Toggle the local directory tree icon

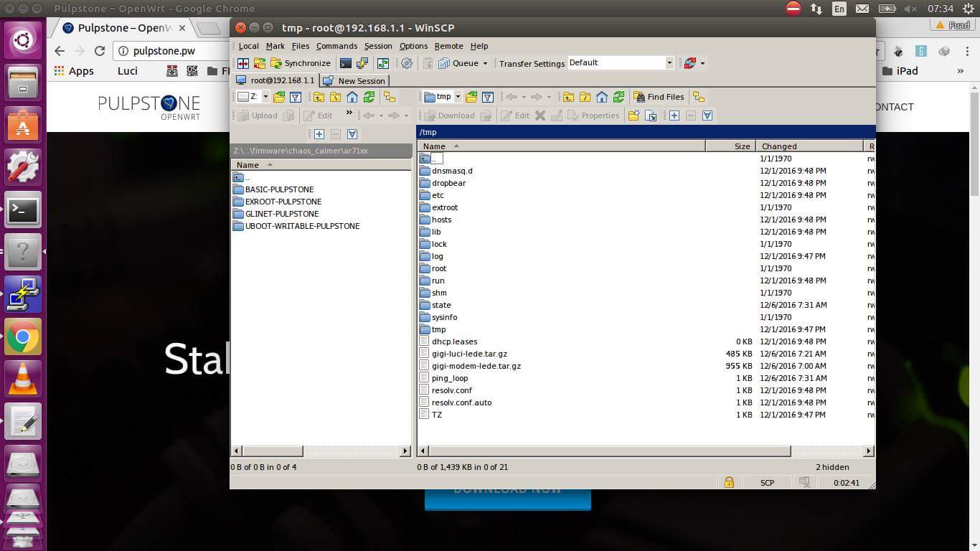click(x=390, y=97)
